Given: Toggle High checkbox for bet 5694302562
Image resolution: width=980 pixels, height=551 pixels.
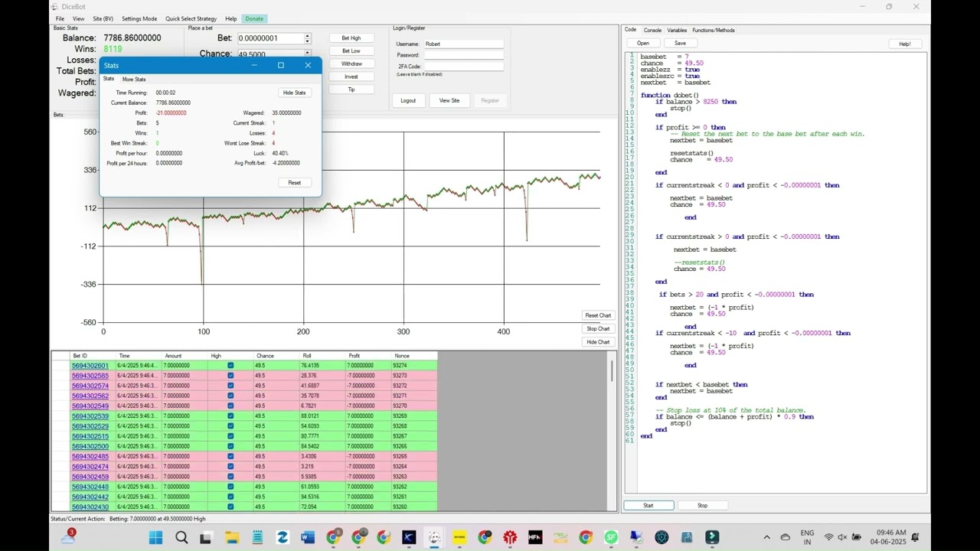Looking at the screenshot, I should click(230, 396).
